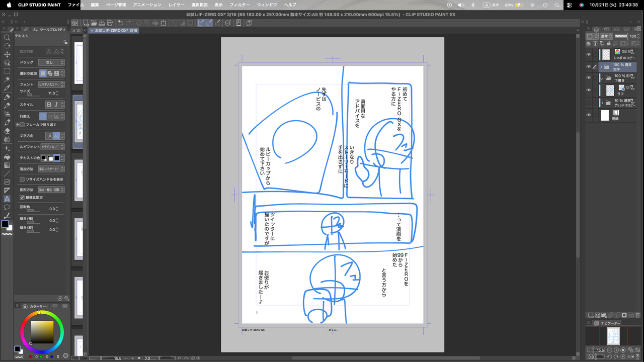
Task: Select the Text tool in toolbox
Action: click(x=7, y=199)
